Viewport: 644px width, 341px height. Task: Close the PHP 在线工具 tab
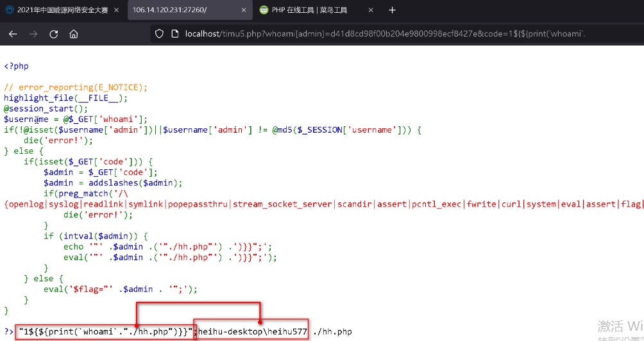tap(371, 10)
